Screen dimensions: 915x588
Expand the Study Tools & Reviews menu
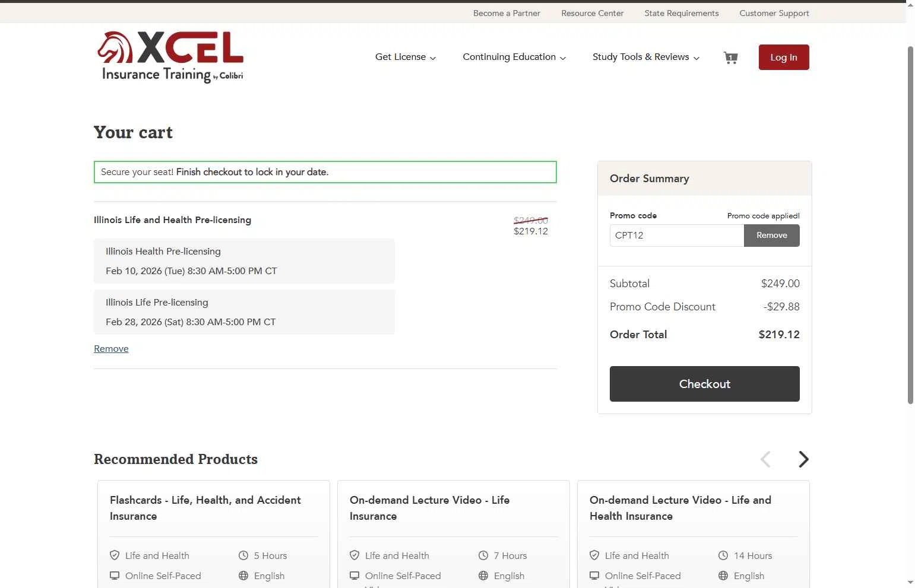tap(646, 57)
